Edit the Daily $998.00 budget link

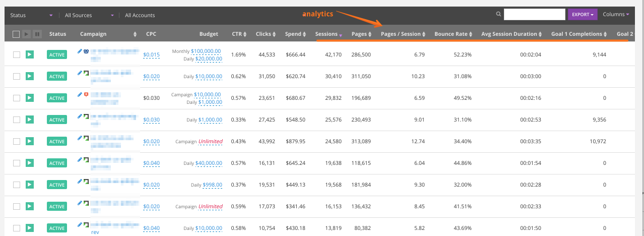pos(212,185)
